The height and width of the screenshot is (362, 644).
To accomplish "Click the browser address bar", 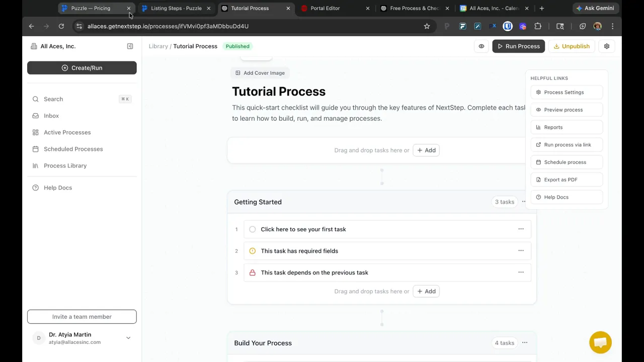I will tap(201, 26).
